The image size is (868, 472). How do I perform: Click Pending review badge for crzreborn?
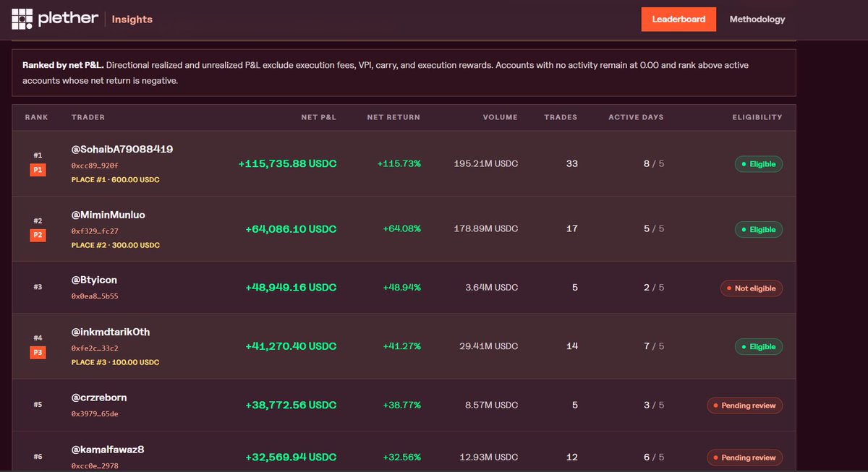(x=745, y=406)
